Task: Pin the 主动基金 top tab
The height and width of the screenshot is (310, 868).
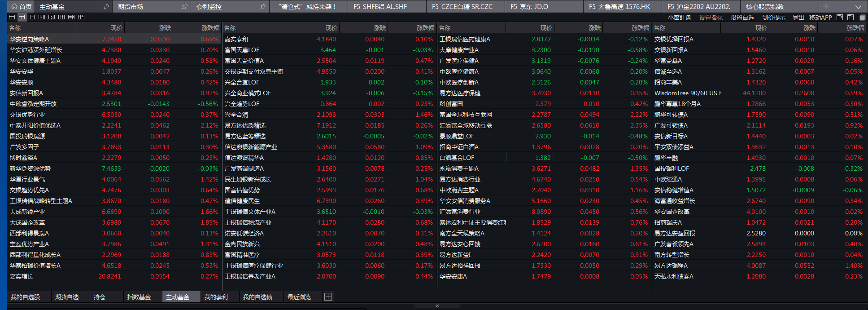Action: (x=106, y=7)
